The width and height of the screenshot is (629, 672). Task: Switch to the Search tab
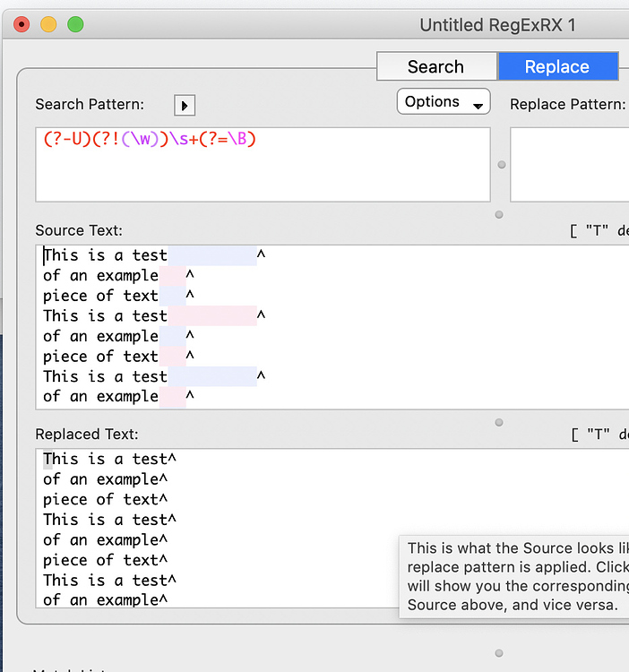(436, 67)
